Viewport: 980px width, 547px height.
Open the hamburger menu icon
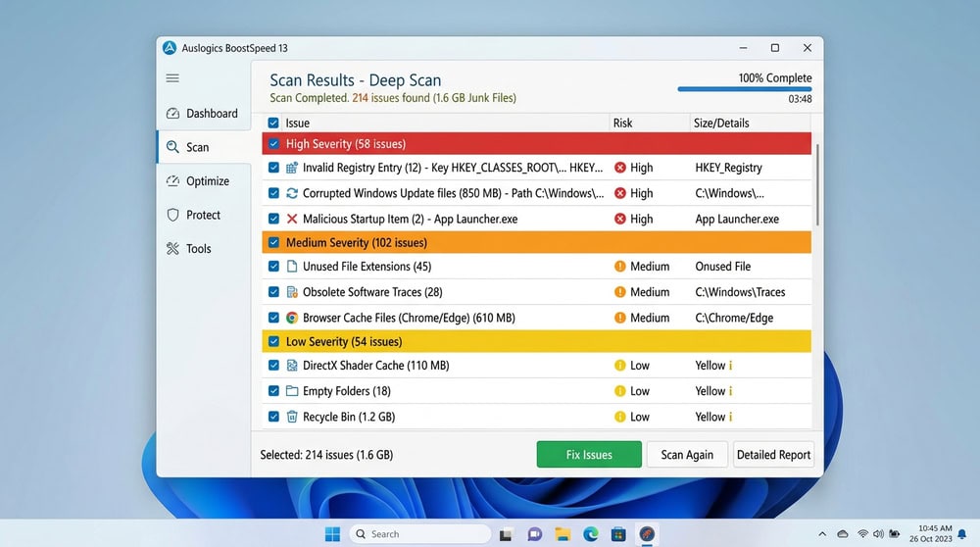tap(172, 78)
